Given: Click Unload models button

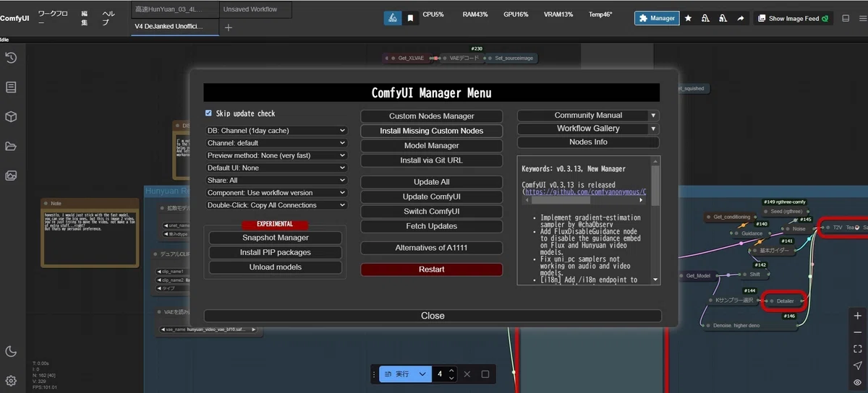Looking at the screenshot, I should click(x=276, y=267).
